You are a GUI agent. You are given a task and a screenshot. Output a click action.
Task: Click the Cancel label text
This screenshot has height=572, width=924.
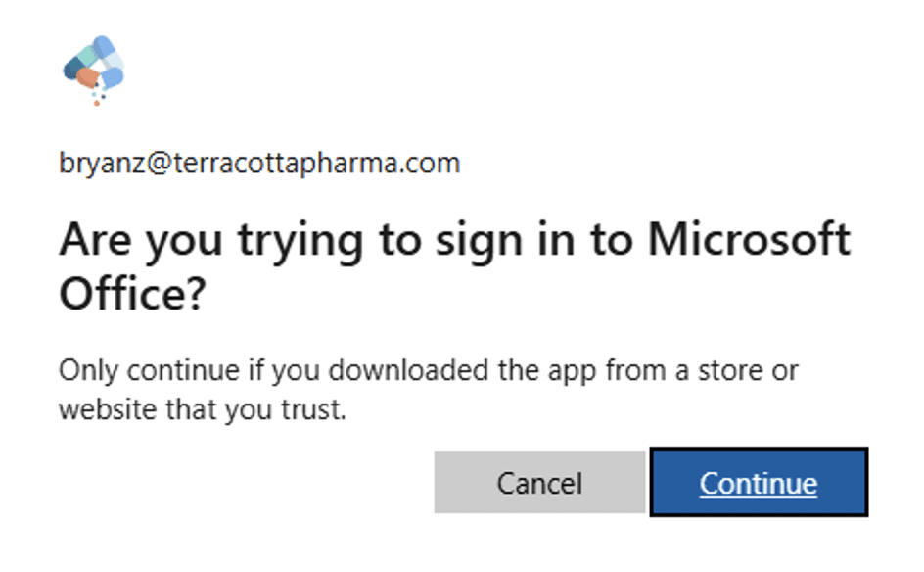[x=539, y=483]
